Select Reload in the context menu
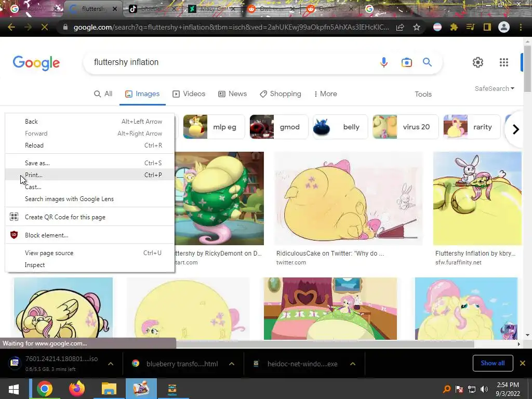The width and height of the screenshot is (532, 399). pos(90,145)
